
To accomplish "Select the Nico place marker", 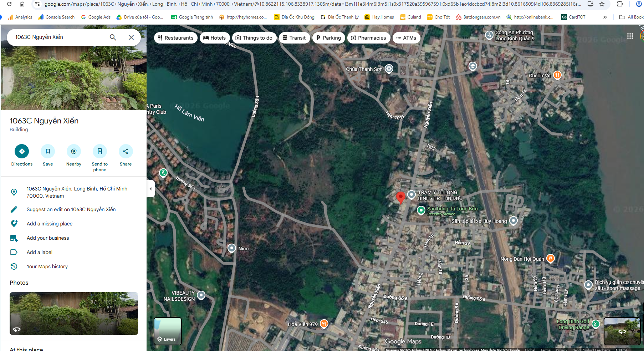I will point(232,248).
